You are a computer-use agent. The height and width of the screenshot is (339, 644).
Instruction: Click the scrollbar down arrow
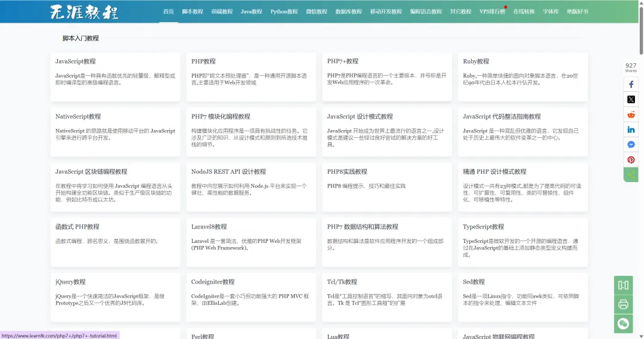point(641,337)
